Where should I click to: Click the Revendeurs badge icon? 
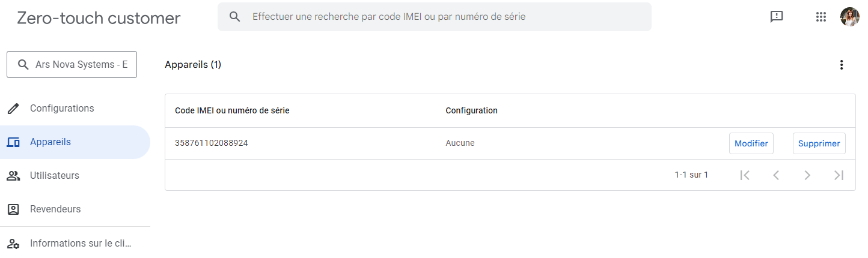[x=13, y=209]
